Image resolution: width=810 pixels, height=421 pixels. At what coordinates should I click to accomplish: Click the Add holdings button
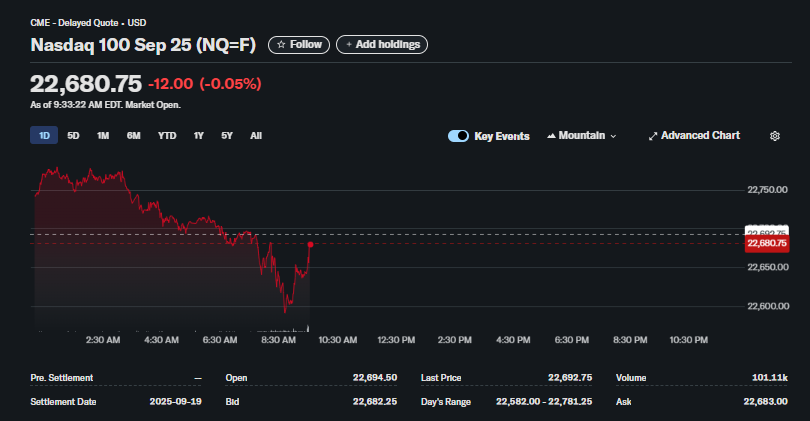382,45
